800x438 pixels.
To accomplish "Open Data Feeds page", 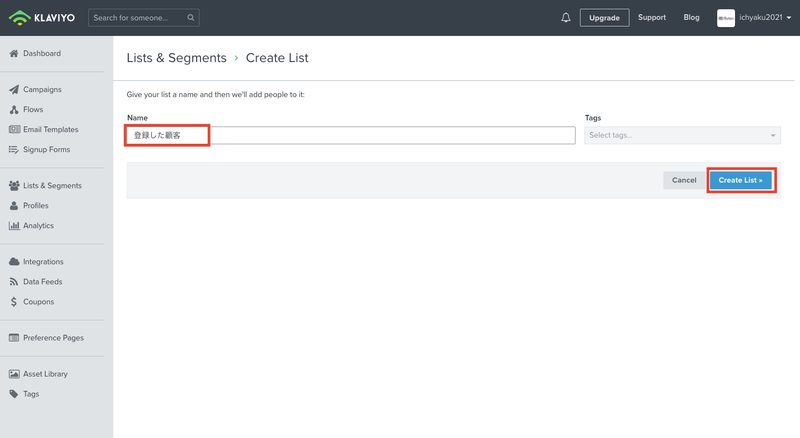I will click(x=42, y=282).
